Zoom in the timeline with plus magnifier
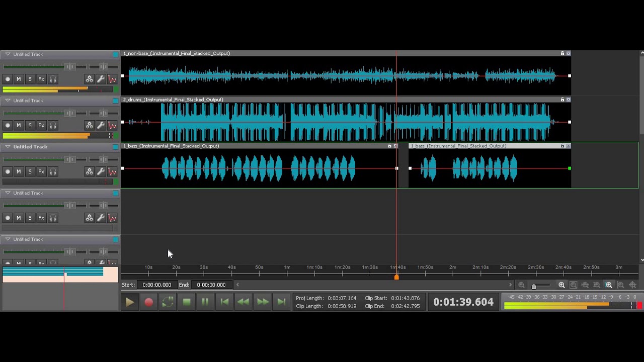Image resolution: width=644 pixels, height=362 pixels. click(561, 285)
